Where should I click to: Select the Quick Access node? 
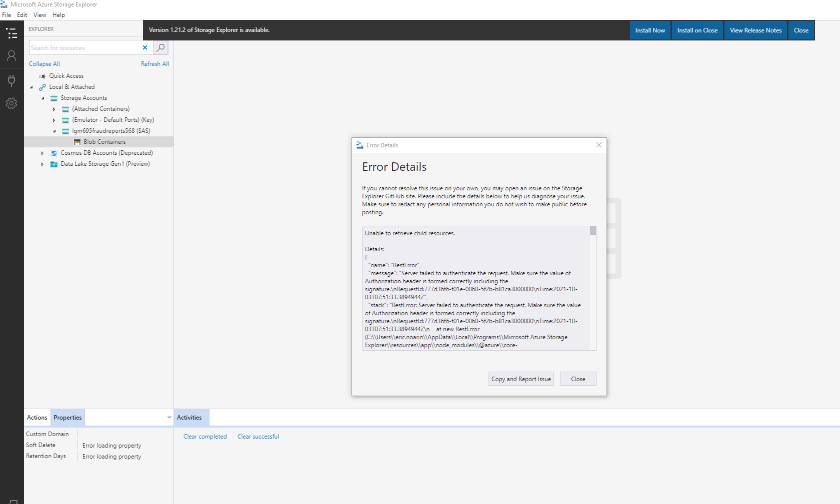click(x=65, y=75)
